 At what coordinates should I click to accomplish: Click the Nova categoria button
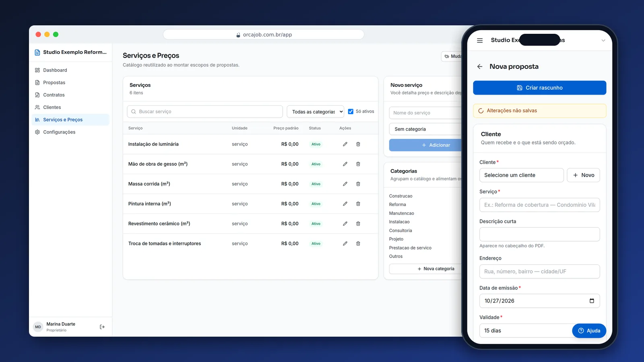pos(425,269)
